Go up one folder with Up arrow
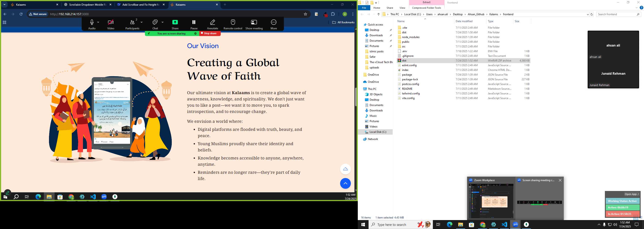 [379, 14]
